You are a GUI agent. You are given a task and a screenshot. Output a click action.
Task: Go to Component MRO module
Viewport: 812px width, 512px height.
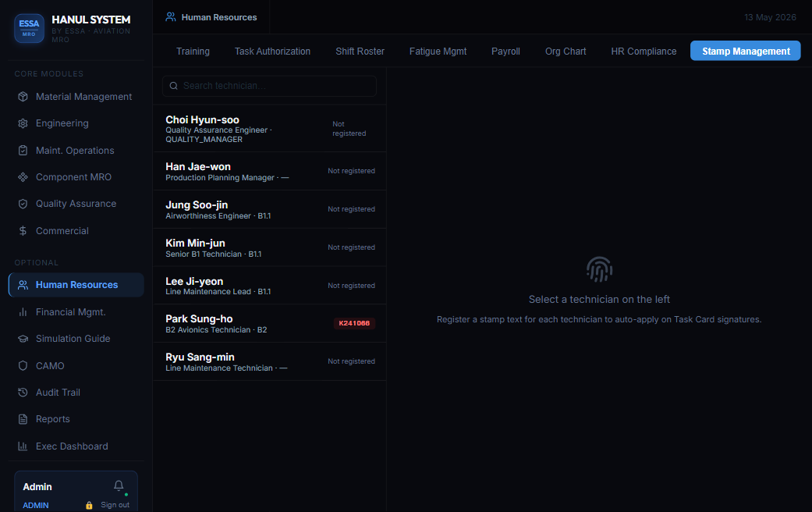[76, 177]
